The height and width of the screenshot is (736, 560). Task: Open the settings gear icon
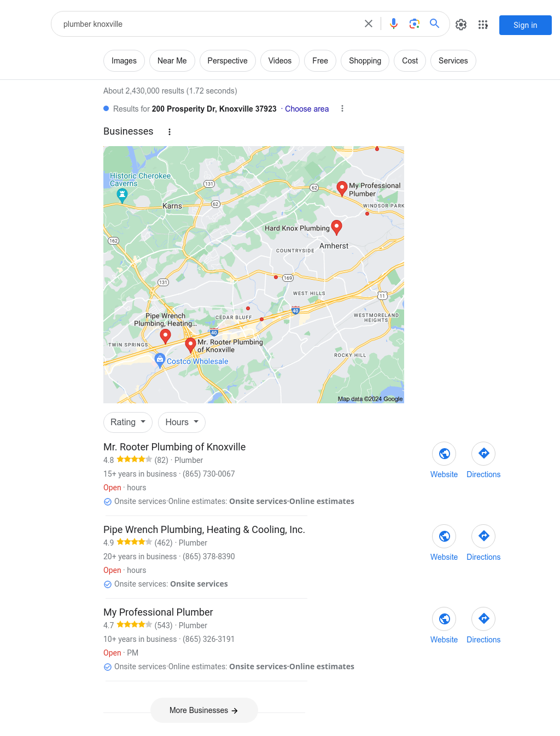pos(461,25)
